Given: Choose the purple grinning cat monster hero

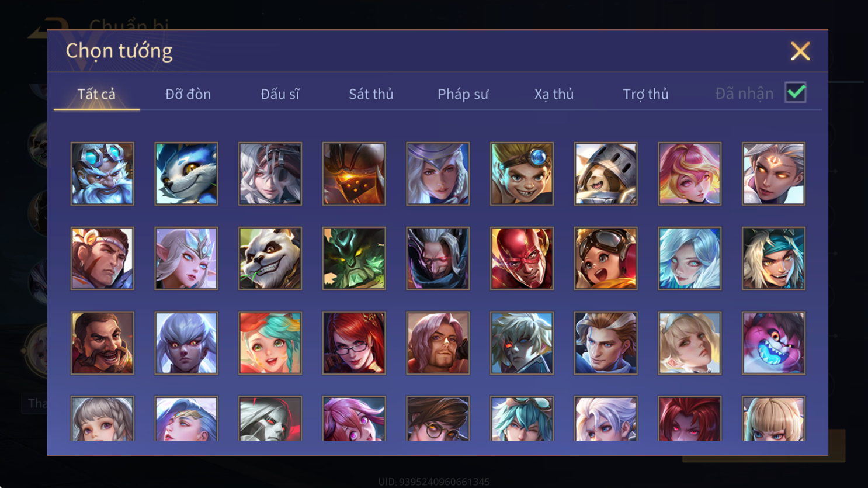Looking at the screenshot, I should (x=773, y=343).
